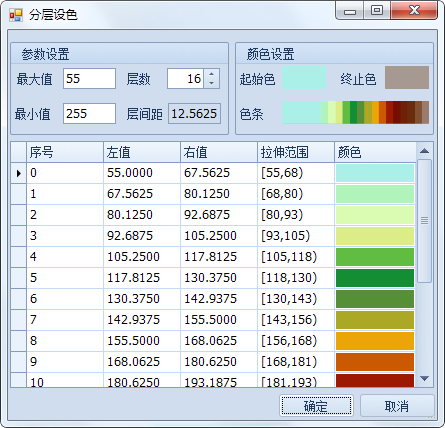Click the 色条 color ramp bar
Viewport: 445px width, 428px height.
356,113
